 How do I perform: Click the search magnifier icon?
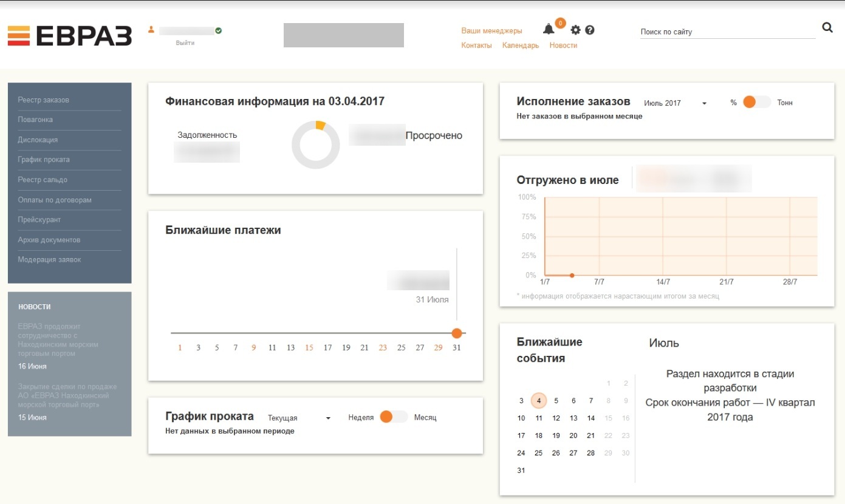(x=827, y=27)
